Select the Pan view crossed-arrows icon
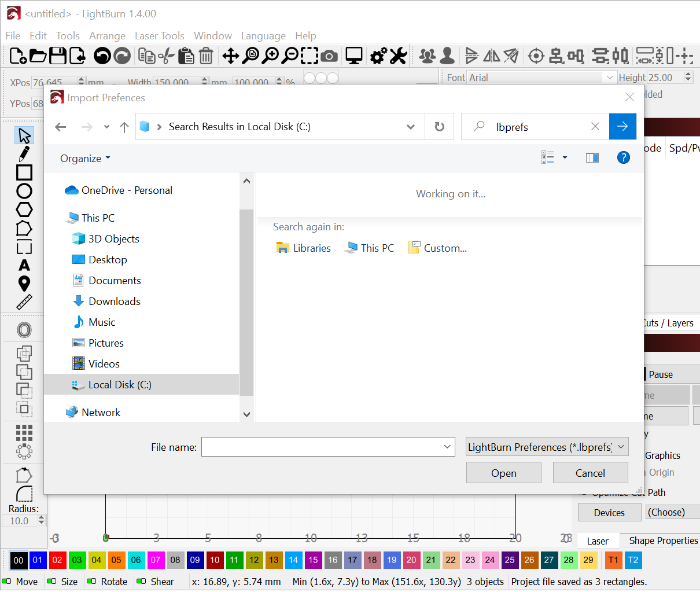700x592 pixels. pyautogui.click(x=230, y=56)
